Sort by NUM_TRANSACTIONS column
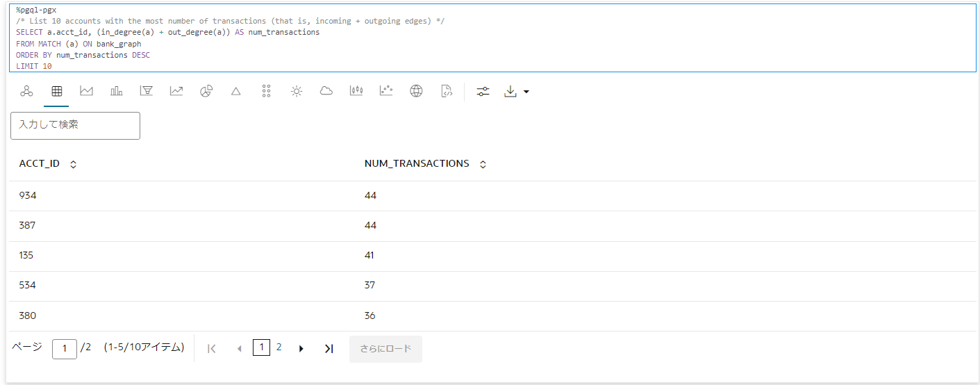This screenshot has width=980, height=385. (x=483, y=165)
